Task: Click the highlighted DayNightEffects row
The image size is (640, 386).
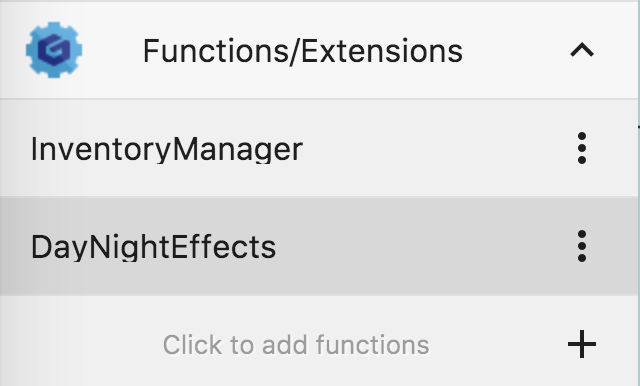Action: (318, 246)
